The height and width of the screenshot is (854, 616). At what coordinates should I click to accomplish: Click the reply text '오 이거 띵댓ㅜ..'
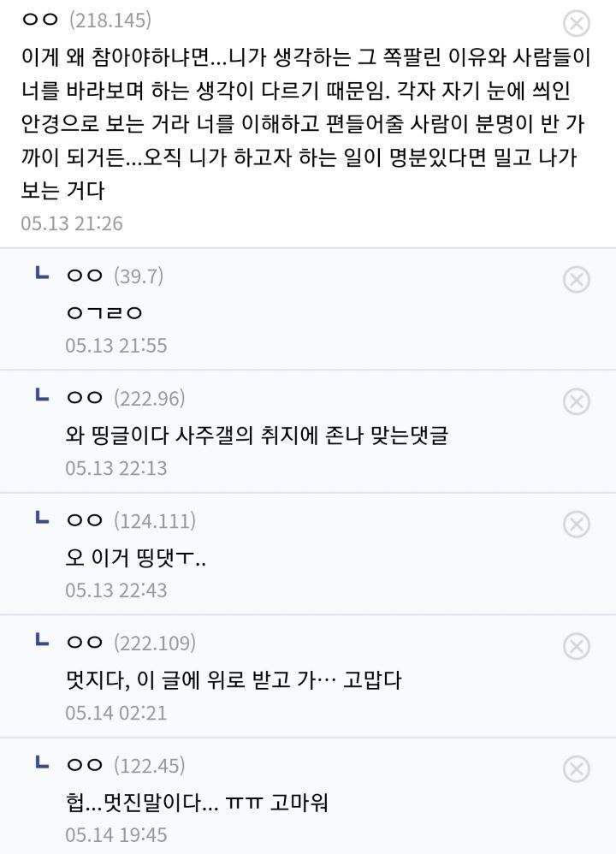pyautogui.click(x=136, y=558)
